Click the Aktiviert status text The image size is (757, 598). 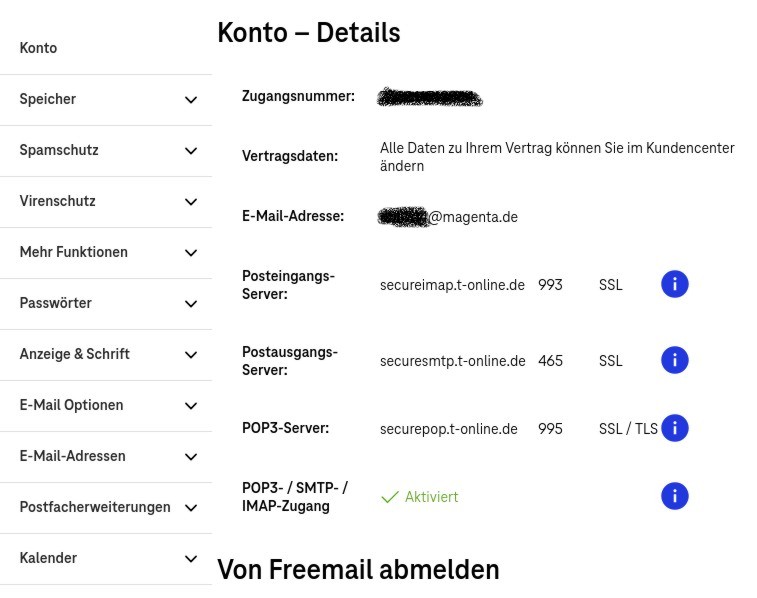[431, 497]
